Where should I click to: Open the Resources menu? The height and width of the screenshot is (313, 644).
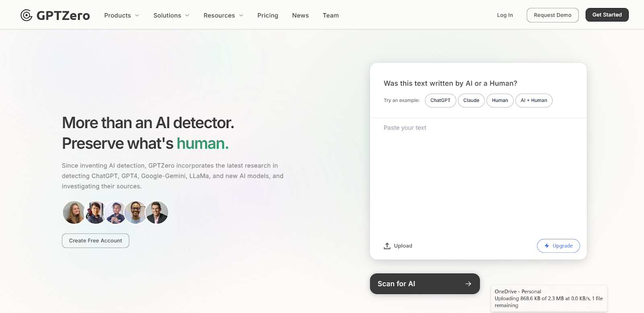coord(223,15)
